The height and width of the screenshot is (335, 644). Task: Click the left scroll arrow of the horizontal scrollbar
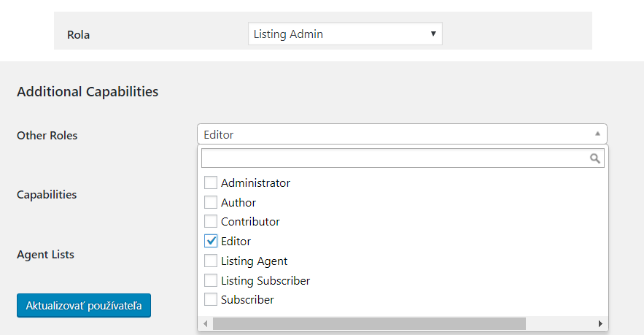click(x=206, y=323)
